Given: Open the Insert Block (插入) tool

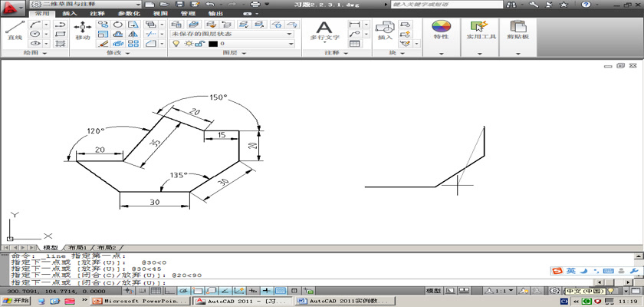Looking at the screenshot, I should point(385,31).
